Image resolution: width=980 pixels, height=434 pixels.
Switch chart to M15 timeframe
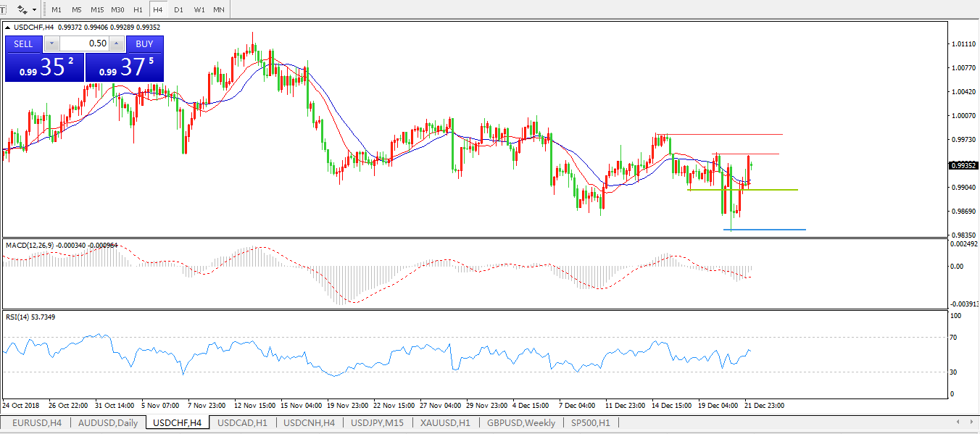tap(97, 9)
